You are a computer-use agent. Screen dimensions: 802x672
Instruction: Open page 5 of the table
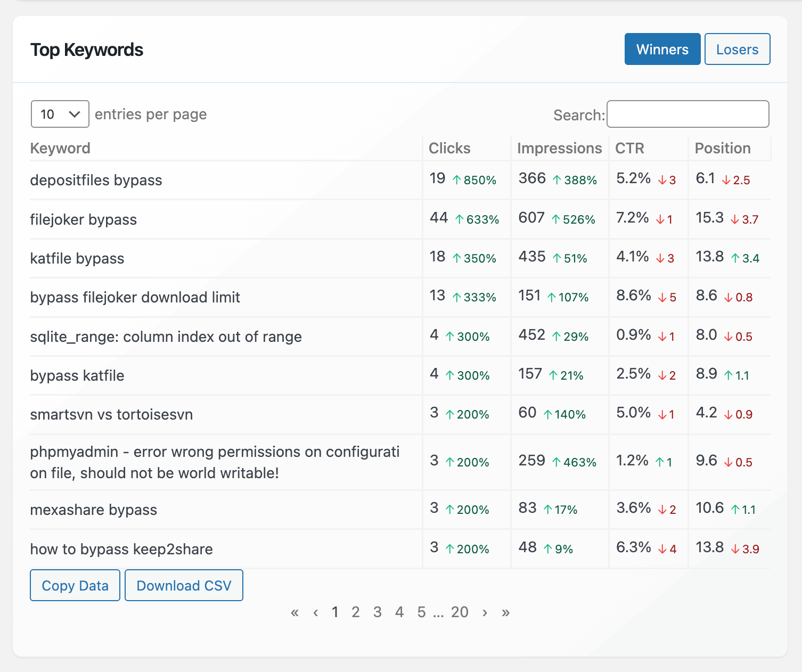coord(421,612)
